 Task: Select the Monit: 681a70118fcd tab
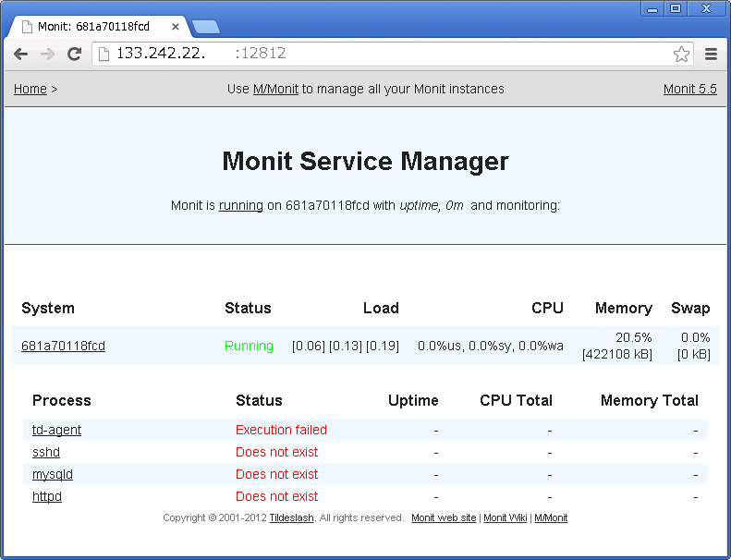[92, 27]
